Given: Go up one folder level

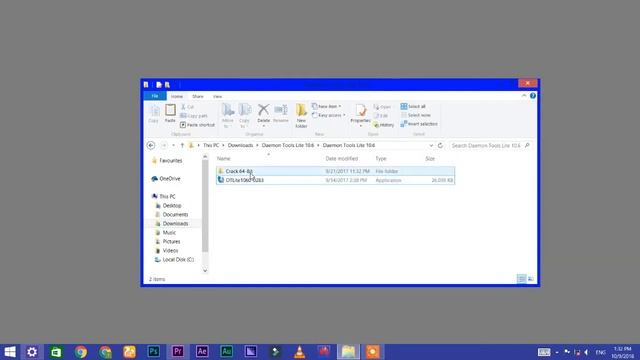Looking at the screenshot, I should pyautogui.click(x=182, y=145).
